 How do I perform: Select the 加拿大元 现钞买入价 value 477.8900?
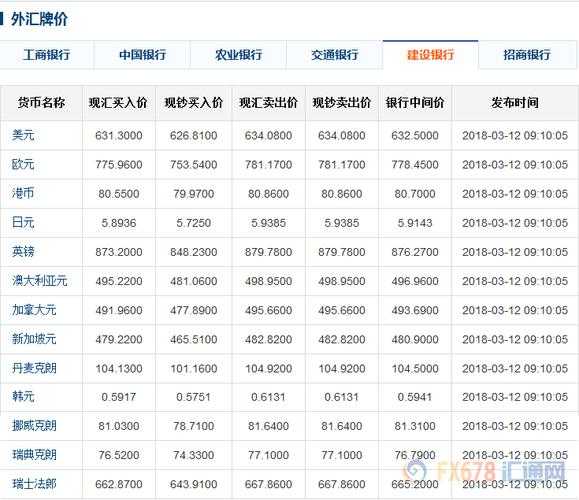coord(193,310)
